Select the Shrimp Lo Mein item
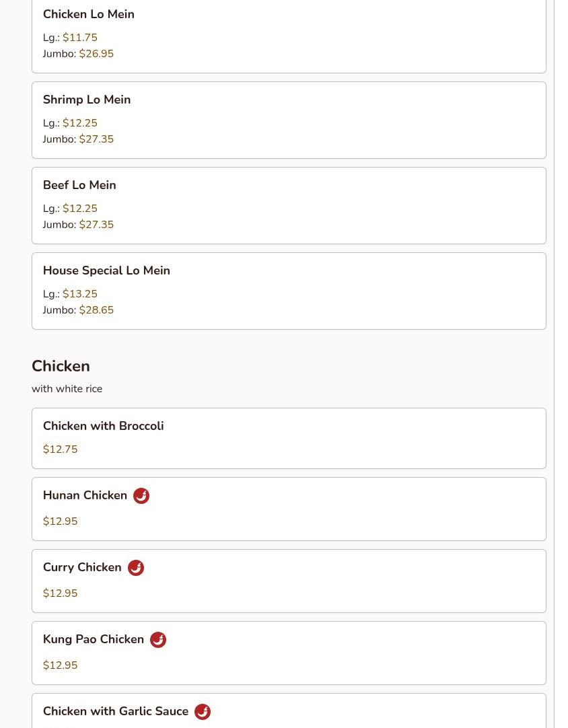This screenshot has height=728, width=568. [x=87, y=100]
